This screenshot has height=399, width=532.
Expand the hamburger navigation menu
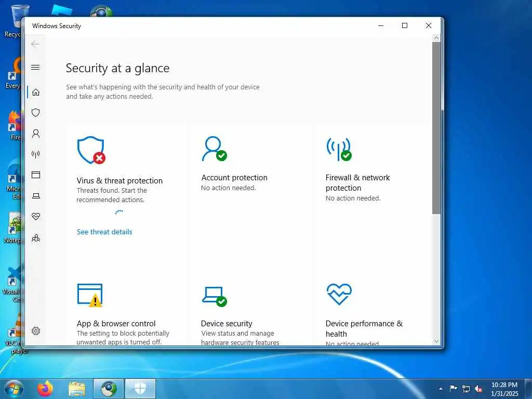(x=35, y=67)
